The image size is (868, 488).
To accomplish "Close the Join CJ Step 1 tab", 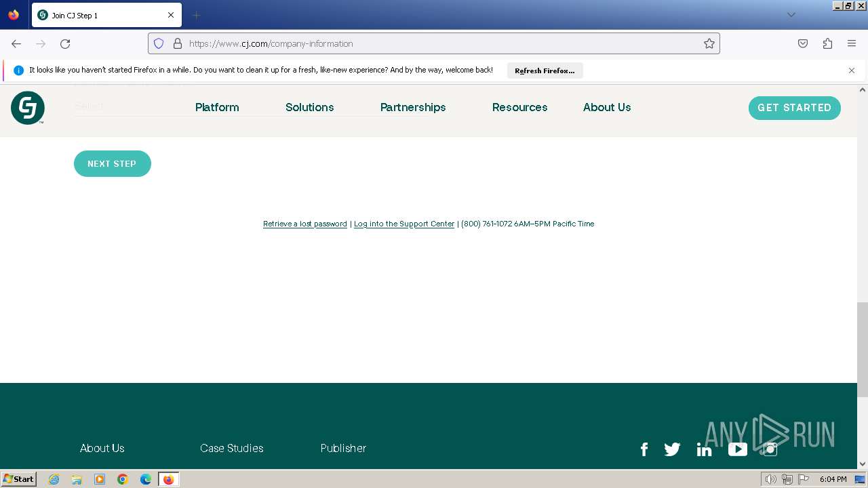I will pyautogui.click(x=171, y=15).
